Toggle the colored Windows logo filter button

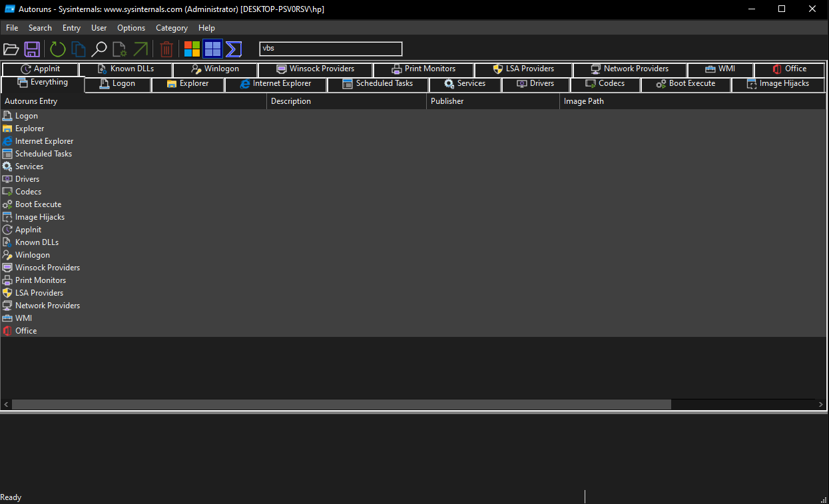click(x=192, y=49)
